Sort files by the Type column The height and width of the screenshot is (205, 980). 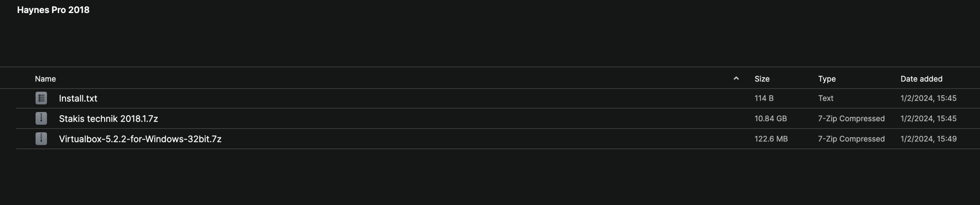pos(827,79)
